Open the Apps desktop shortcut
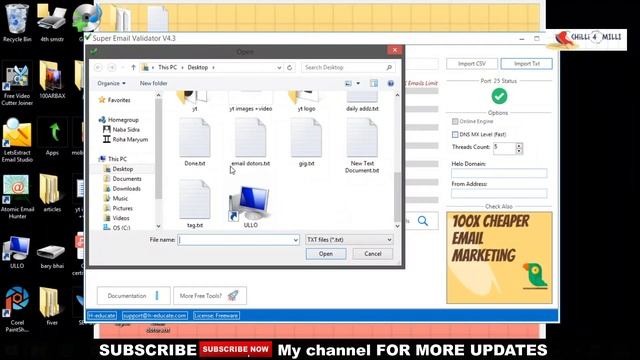Image resolution: width=640 pixels, height=360 pixels. click(x=52, y=138)
